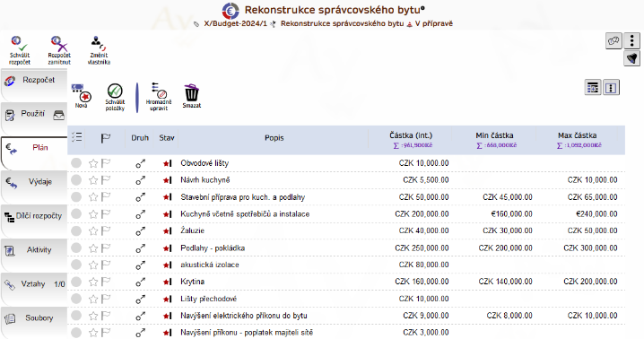Open the Krytina item description
644x339 pixels.
[x=193, y=282]
